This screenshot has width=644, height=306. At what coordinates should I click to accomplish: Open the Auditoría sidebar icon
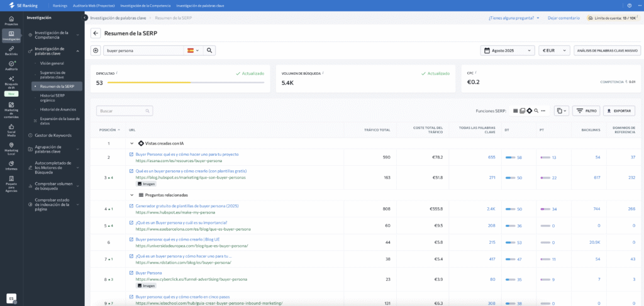click(11, 65)
